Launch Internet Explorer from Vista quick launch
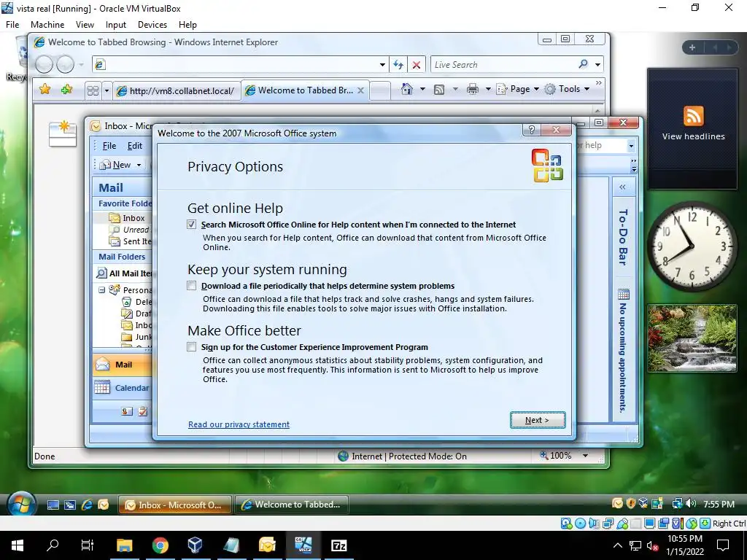The image size is (747, 560). (87, 505)
